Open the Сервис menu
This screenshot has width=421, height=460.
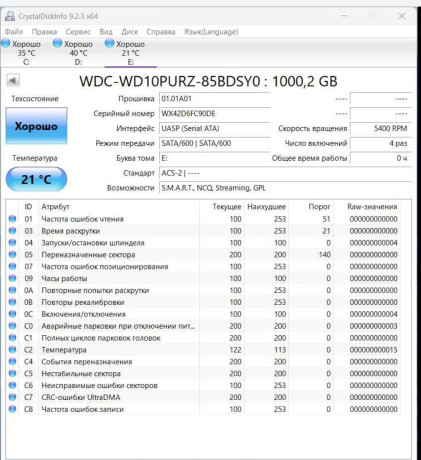pos(78,32)
